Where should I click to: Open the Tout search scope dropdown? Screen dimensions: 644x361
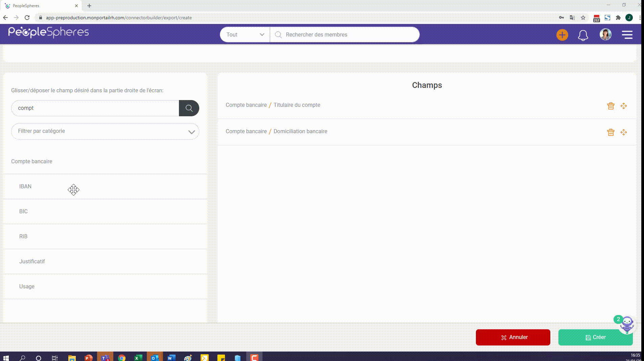point(245,34)
